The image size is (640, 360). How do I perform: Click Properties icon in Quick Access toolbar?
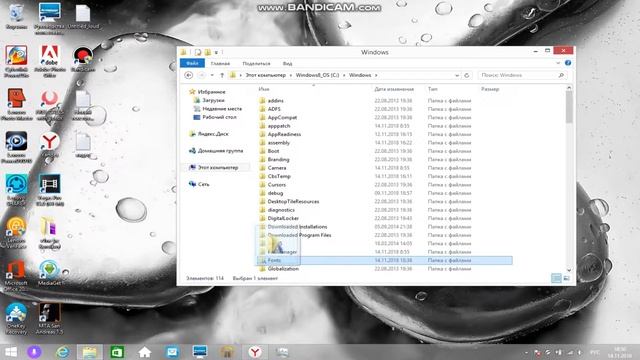(198, 52)
